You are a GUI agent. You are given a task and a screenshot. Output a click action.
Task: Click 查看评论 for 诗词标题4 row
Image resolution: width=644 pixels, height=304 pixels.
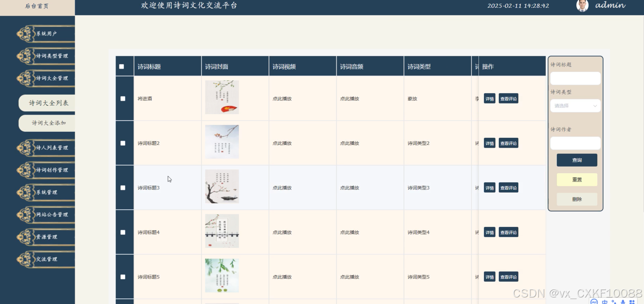[509, 232]
